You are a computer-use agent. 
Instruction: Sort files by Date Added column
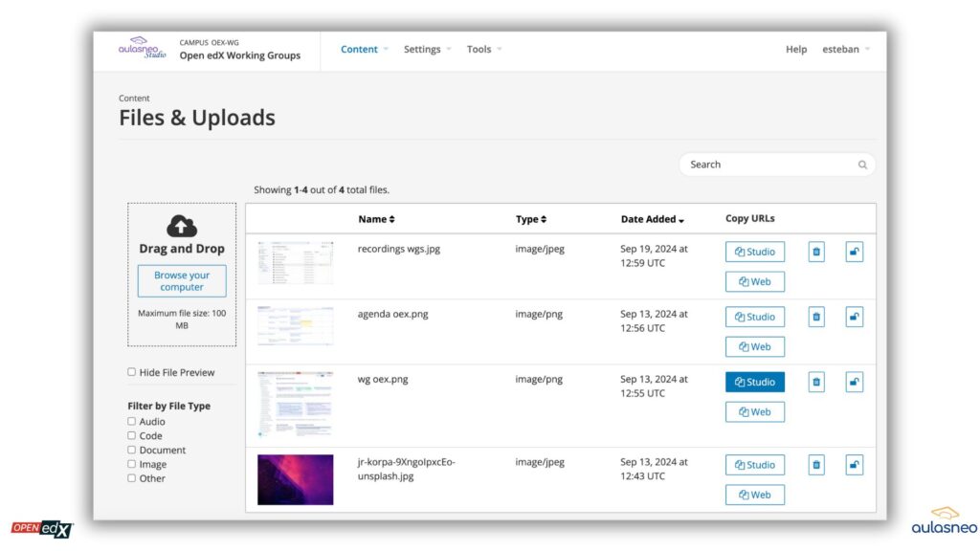point(652,219)
